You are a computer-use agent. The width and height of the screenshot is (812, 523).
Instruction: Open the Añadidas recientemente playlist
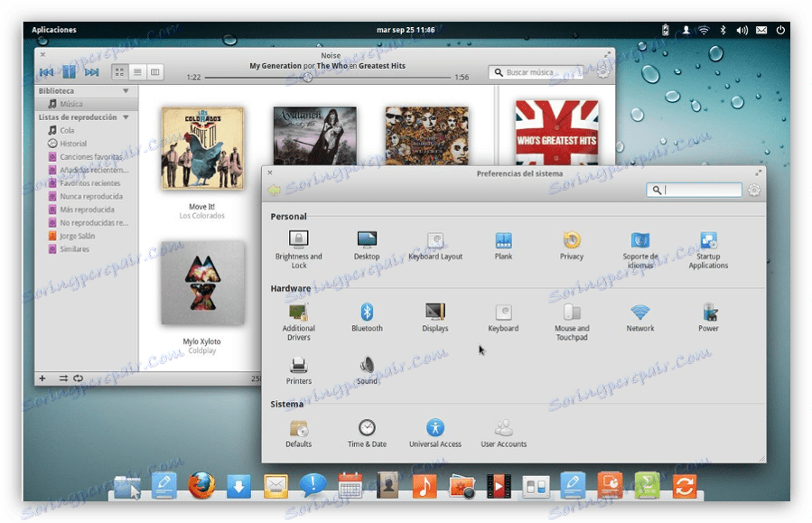pos(86,170)
